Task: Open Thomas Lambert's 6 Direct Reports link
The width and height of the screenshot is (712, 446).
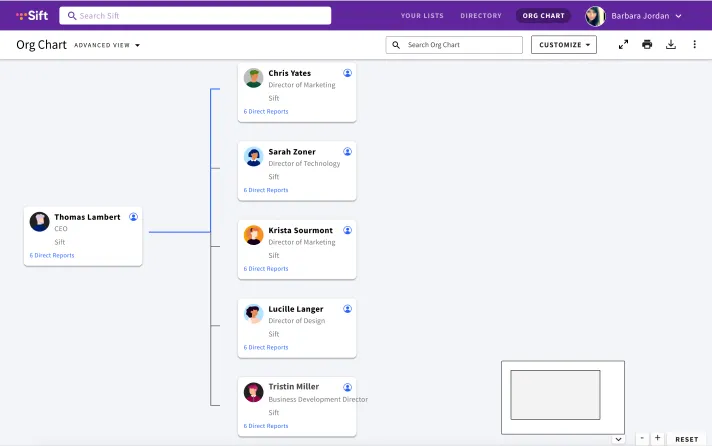Action: pos(52,255)
